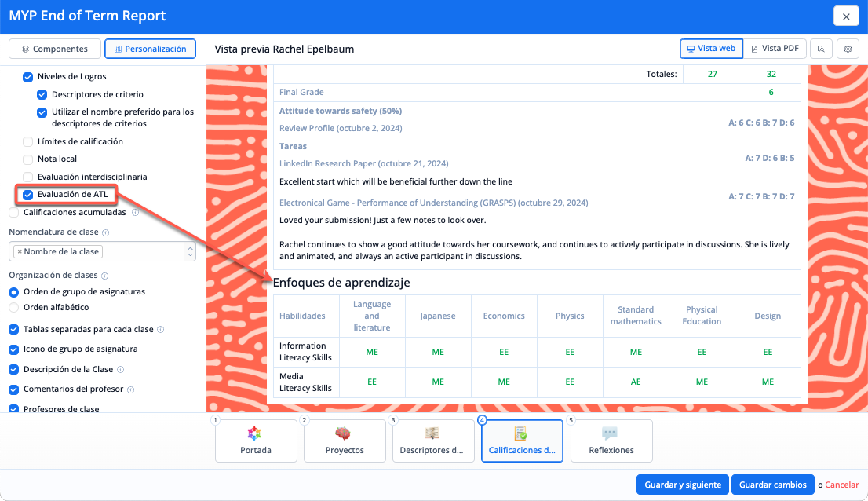Enable Límites de calificación checkbox

click(x=28, y=142)
